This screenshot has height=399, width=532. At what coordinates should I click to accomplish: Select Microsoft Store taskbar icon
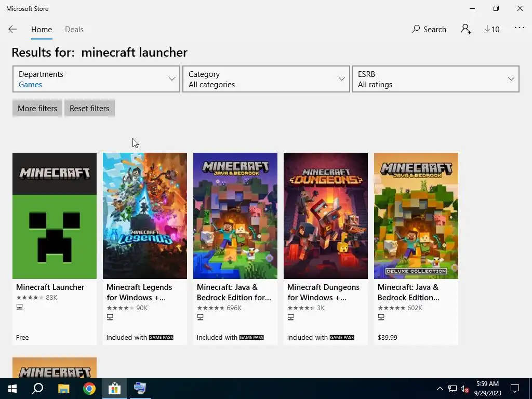115,389
